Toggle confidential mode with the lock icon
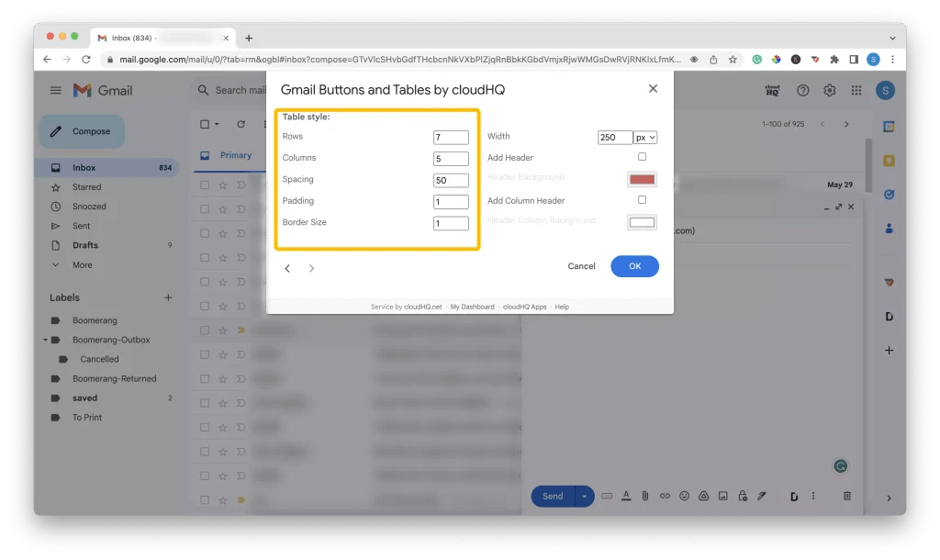The height and width of the screenshot is (560, 940). coord(742,496)
